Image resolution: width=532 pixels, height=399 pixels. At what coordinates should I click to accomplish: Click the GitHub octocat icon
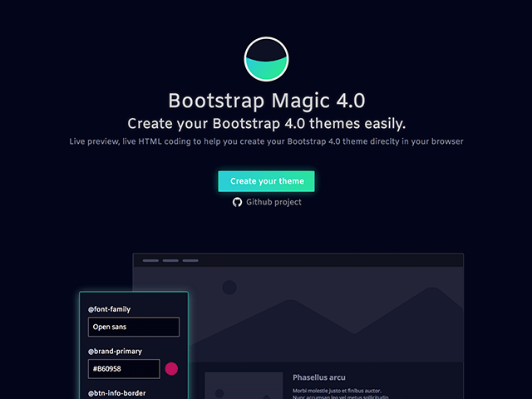point(237,202)
